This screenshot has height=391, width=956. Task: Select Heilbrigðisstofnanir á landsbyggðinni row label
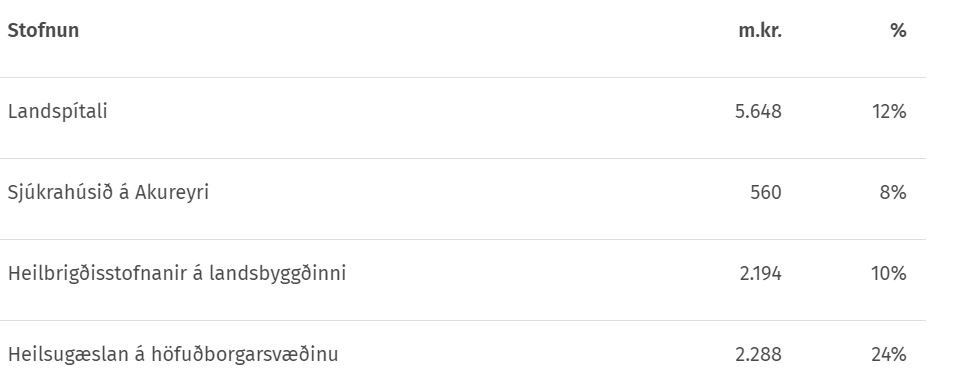click(177, 274)
